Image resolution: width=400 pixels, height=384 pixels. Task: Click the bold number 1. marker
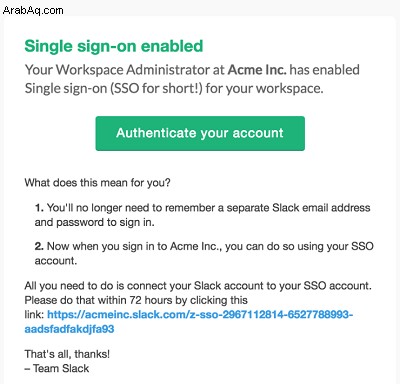[39, 208]
